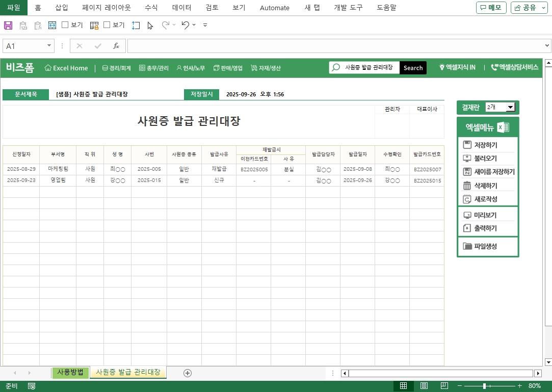
Task: Click the zoom slider in status bar
Action: click(484, 386)
